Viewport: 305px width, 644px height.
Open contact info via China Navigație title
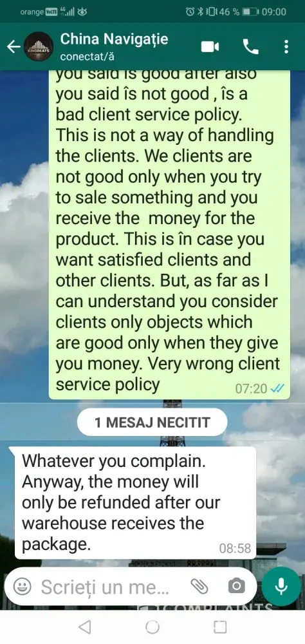[x=114, y=39]
